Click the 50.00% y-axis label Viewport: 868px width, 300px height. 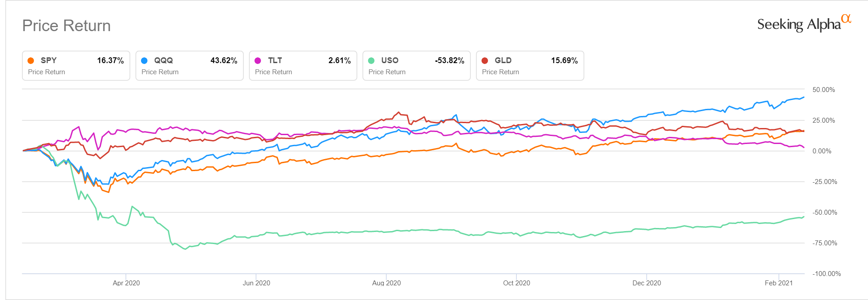click(x=823, y=90)
